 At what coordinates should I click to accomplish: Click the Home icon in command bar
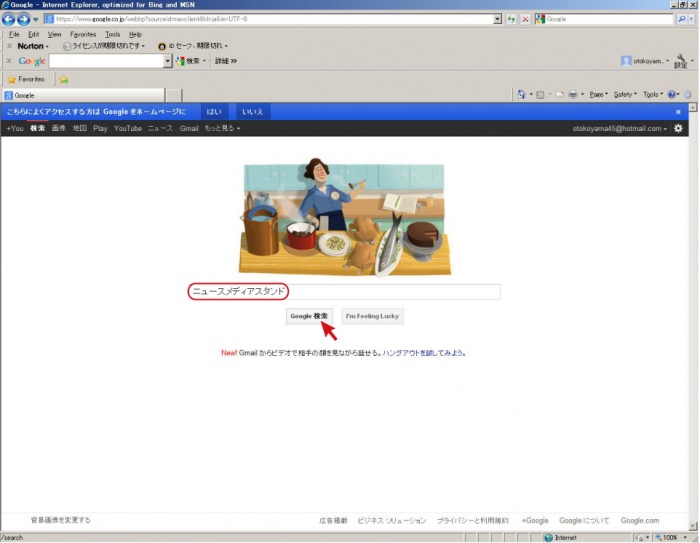pyautogui.click(x=521, y=95)
